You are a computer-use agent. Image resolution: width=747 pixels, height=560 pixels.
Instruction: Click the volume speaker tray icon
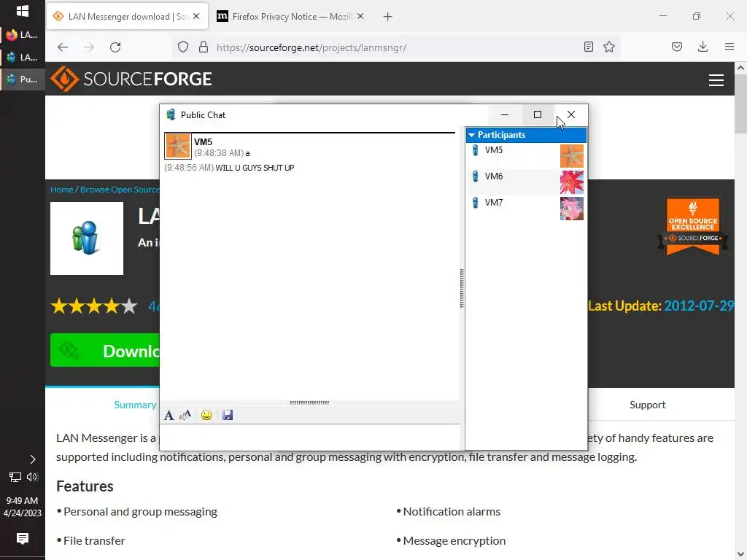tap(32, 477)
